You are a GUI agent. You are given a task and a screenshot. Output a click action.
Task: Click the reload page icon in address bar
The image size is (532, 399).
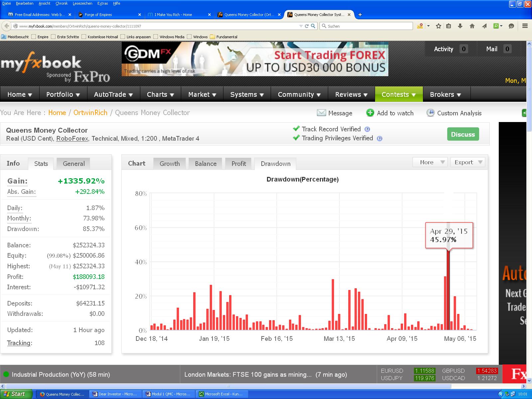pos(307,26)
